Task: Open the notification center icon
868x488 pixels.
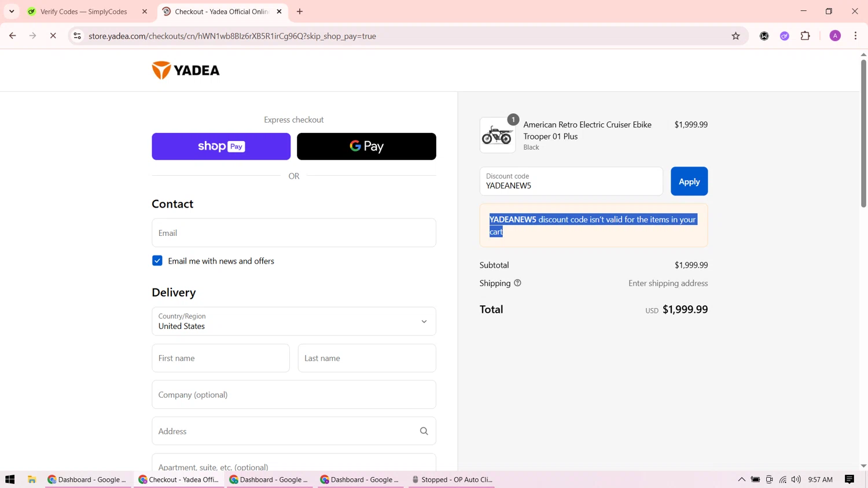Action: pos(849,479)
